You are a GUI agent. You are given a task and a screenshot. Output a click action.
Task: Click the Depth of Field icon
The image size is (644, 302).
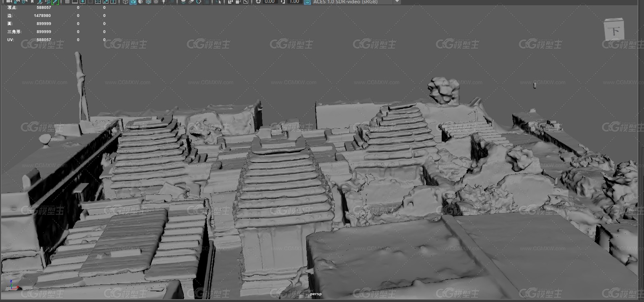click(206, 2)
